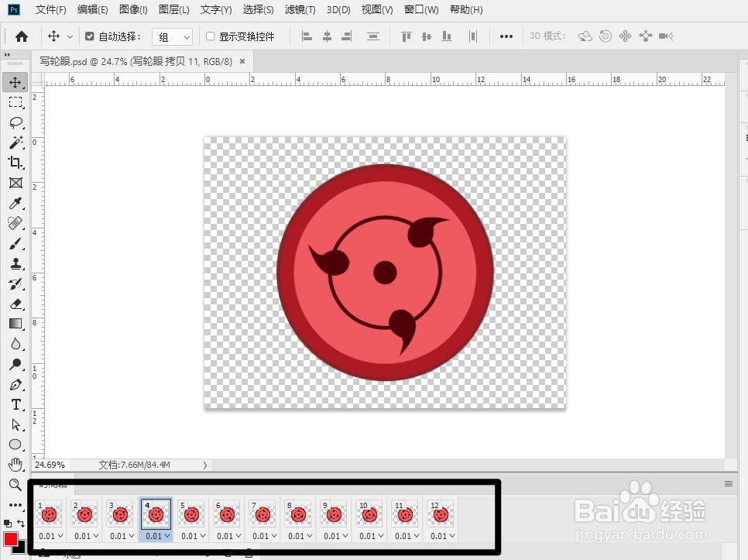Open the Window (窗口) menu

pyautogui.click(x=420, y=9)
